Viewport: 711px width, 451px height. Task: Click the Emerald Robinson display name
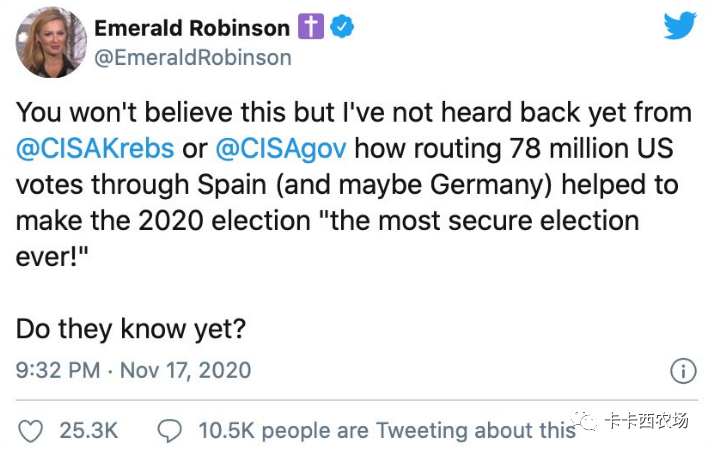(191, 28)
